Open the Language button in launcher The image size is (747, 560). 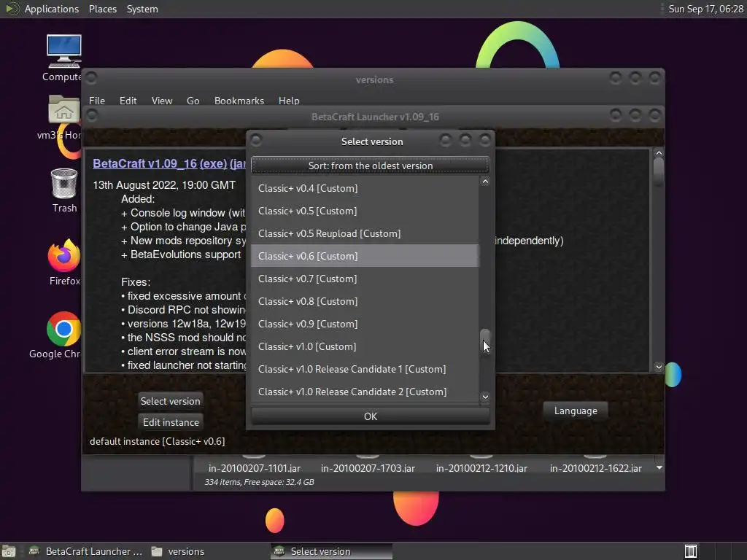pos(576,411)
